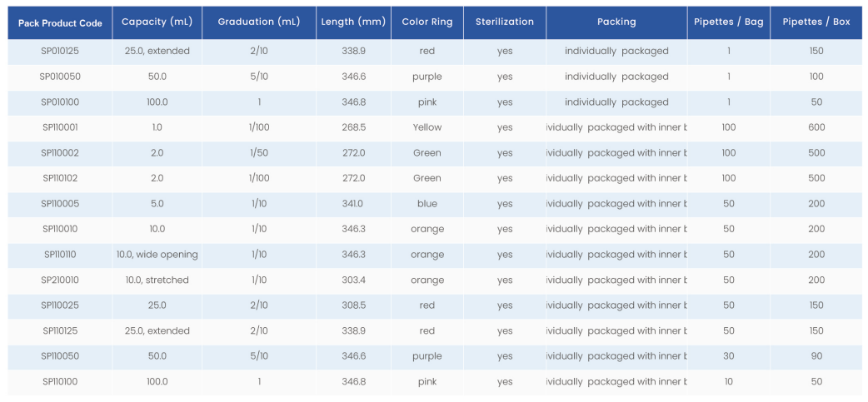868x402 pixels.
Task: Click the Pipettes / Box header
Action: (x=816, y=22)
